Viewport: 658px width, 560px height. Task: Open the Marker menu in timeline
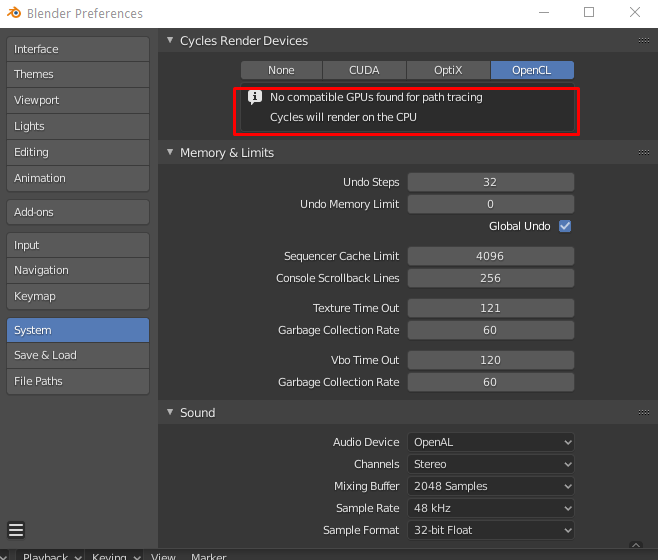click(x=209, y=556)
